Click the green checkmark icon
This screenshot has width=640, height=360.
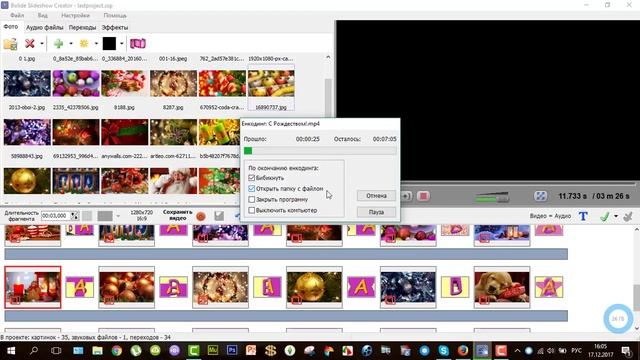604,216
